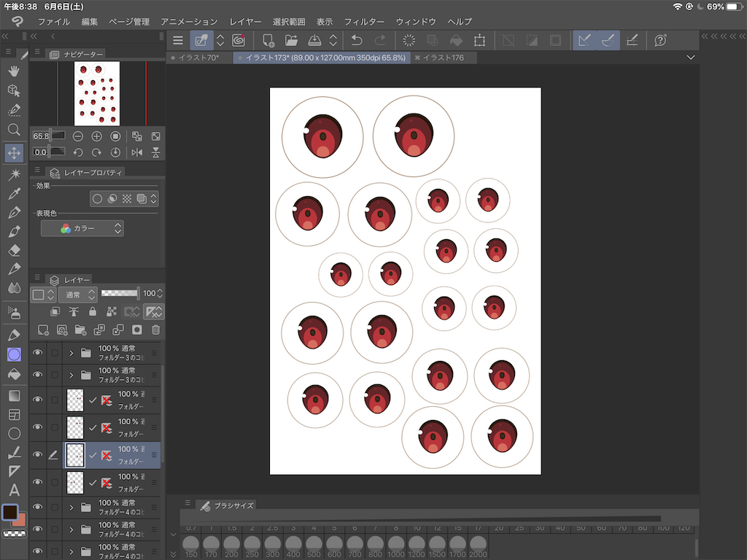Image resolution: width=747 pixels, height=560 pixels.
Task: Toggle Snap to Special Ruler
Action: [608, 41]
